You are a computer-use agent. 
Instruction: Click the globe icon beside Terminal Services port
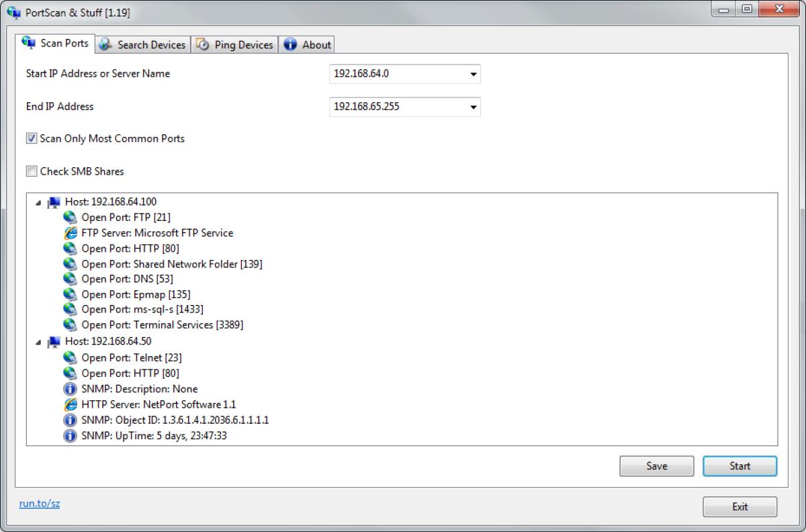click(70, 324)
